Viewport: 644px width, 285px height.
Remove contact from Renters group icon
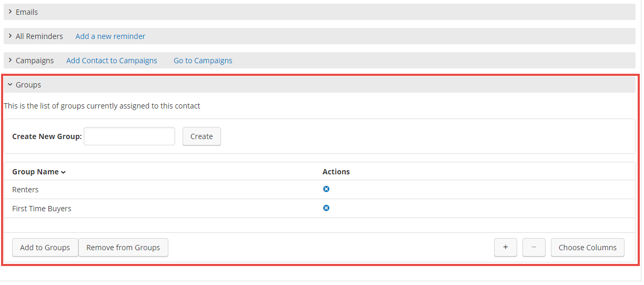326,189
